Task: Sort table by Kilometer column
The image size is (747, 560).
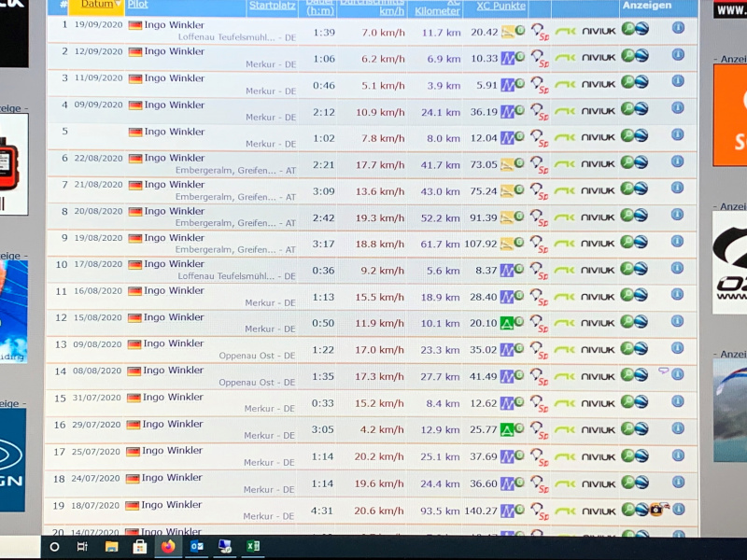Action: 437,11
